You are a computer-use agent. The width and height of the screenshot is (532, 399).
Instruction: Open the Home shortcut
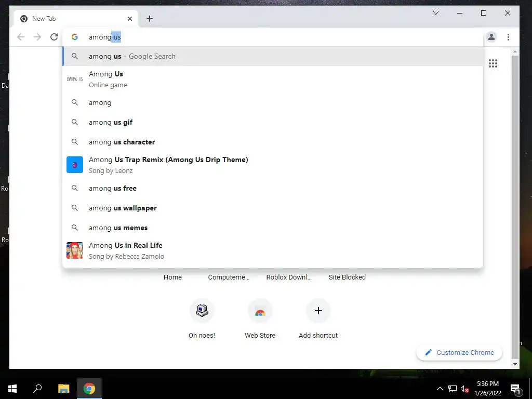(x=172, y=277)
